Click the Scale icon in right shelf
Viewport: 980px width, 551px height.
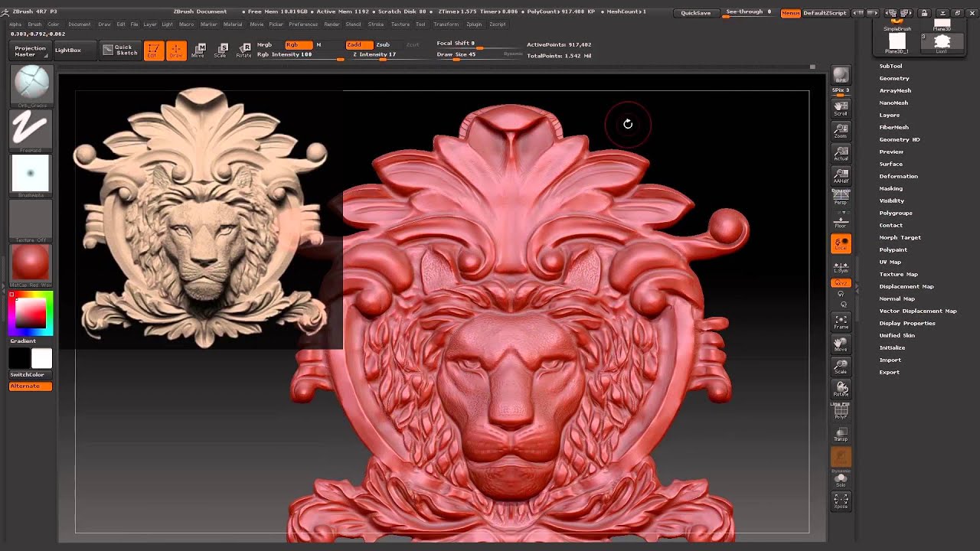click(x=841, y=367)
